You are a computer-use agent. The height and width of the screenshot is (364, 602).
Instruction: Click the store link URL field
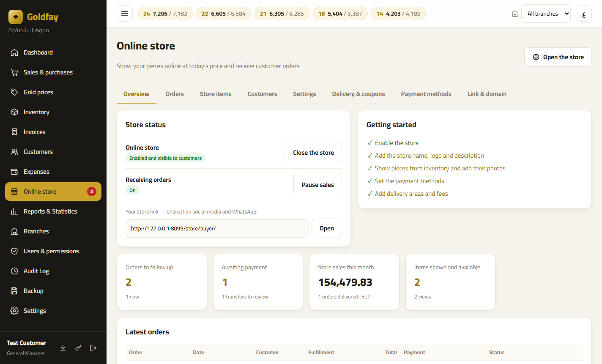[217, 228]
